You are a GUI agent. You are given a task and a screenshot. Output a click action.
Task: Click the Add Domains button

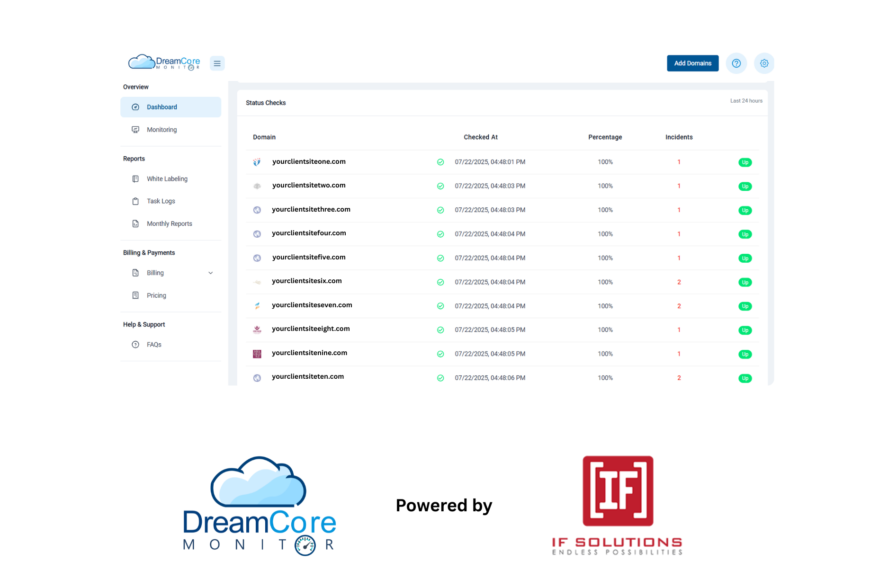click(692, 63)
